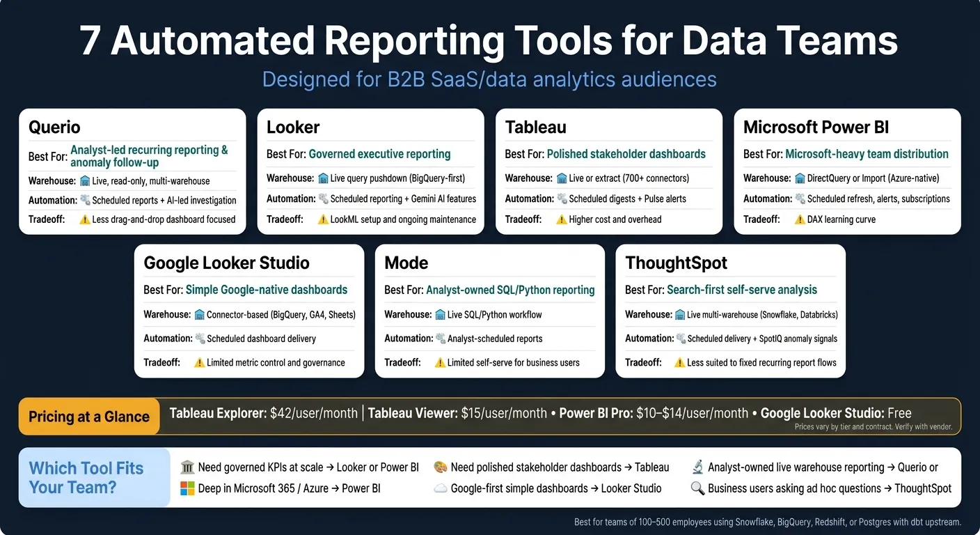Select the Tableau card title

pyautogui.click(x=535, y=127)
